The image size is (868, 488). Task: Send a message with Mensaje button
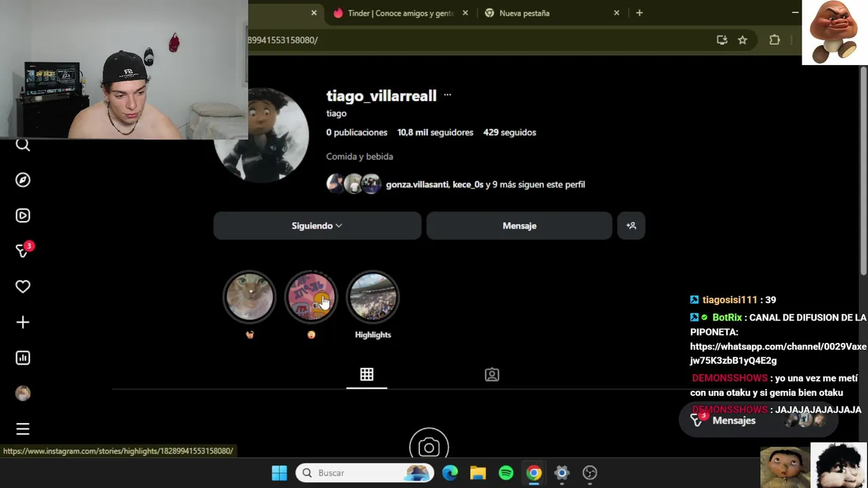tap(519, 226)
